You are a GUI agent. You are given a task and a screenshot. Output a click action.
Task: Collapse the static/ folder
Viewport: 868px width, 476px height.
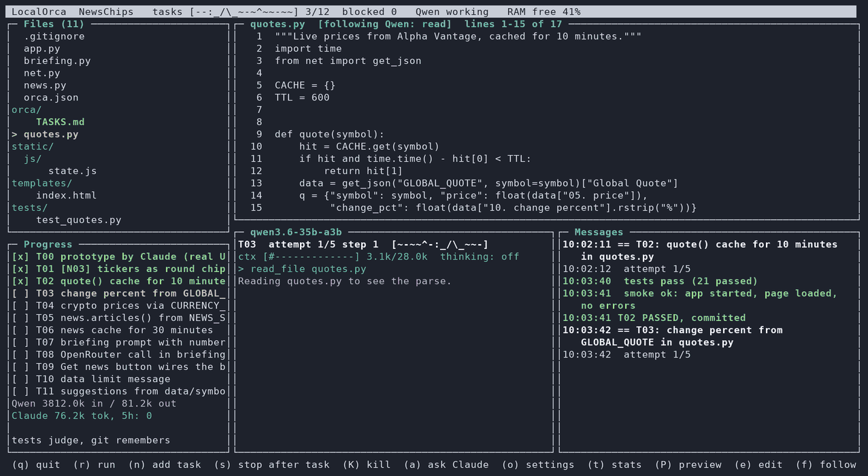(x=33, y=146)
